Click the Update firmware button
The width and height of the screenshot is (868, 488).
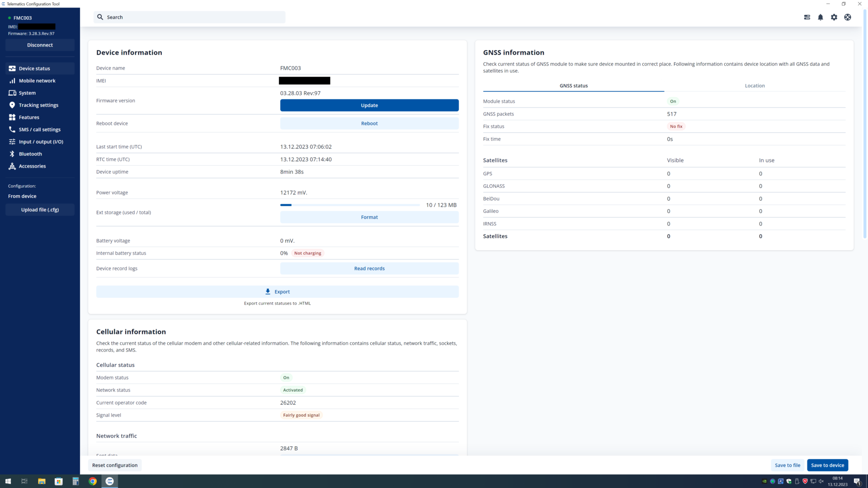(x=369, y=105)
